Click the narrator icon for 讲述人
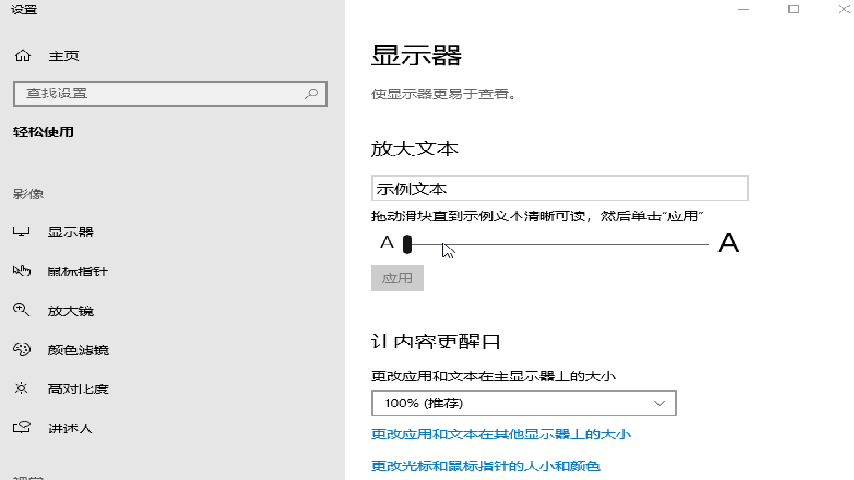The image size is (854, 480). point(22,428)
